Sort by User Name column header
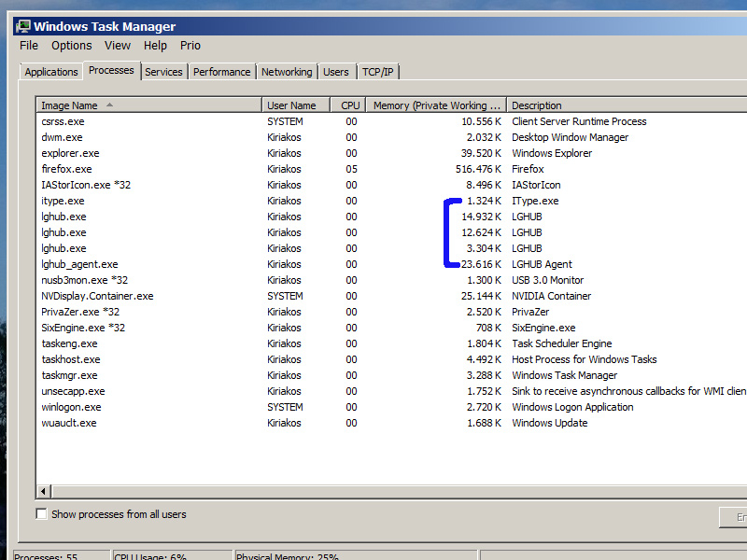This screenshot has width=747, height=560. pyautogui.click(x=291, y=105)
